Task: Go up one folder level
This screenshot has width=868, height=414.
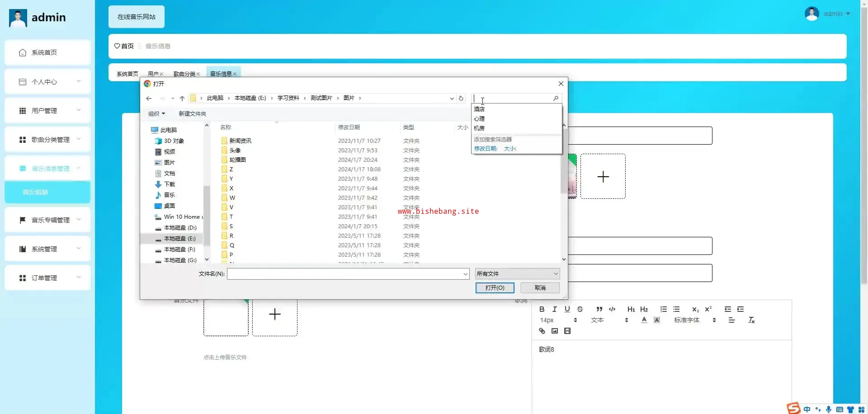Action: [182, 98]
